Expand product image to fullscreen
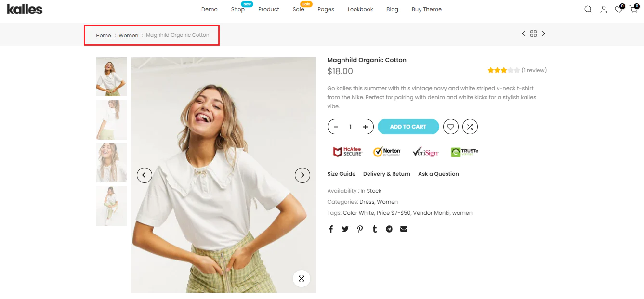Image resolution: width=644 pixels, height=299 pixels. (302, 278)
